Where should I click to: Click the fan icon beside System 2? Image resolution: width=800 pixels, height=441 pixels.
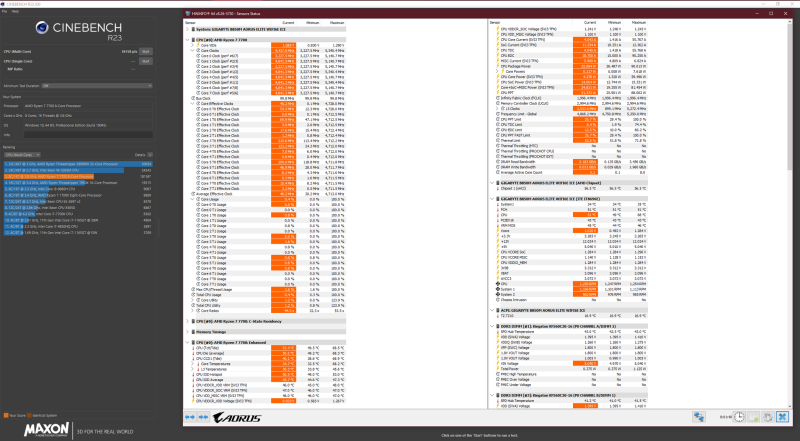[498, 295]
